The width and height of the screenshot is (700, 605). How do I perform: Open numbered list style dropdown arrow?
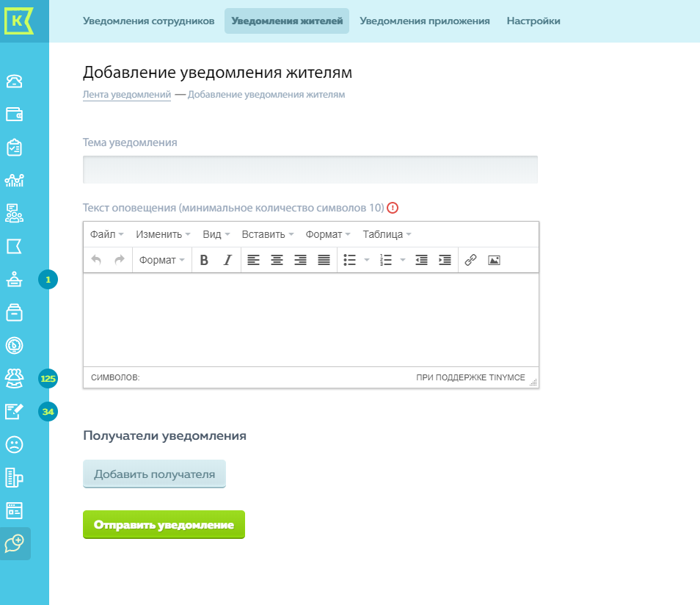point(403,260)
